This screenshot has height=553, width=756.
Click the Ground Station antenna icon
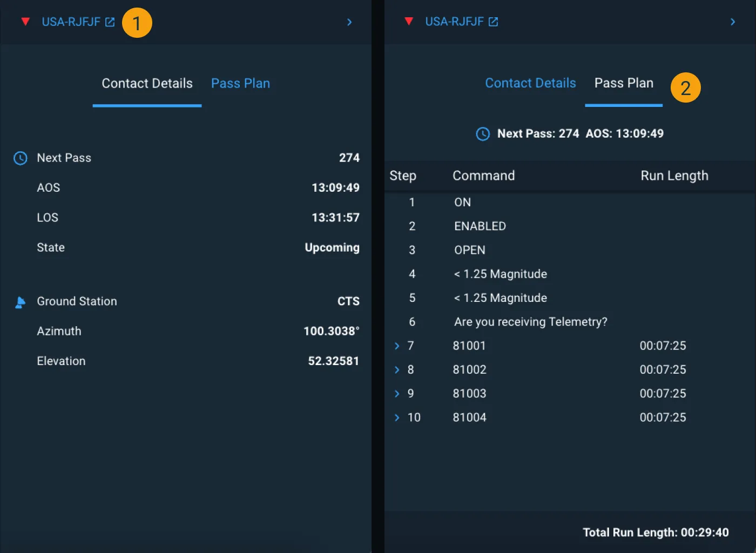(x=20, y=302)
